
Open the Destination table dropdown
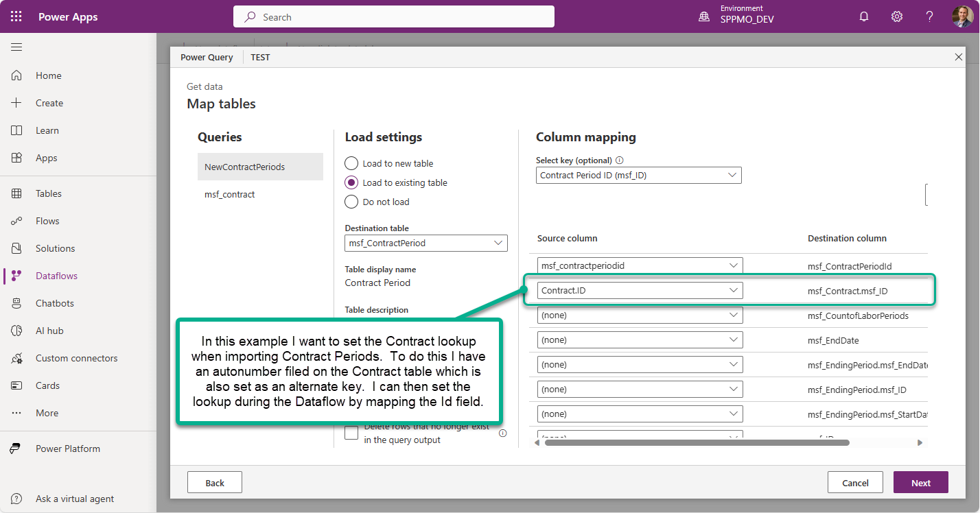click(x=426, y=243)
